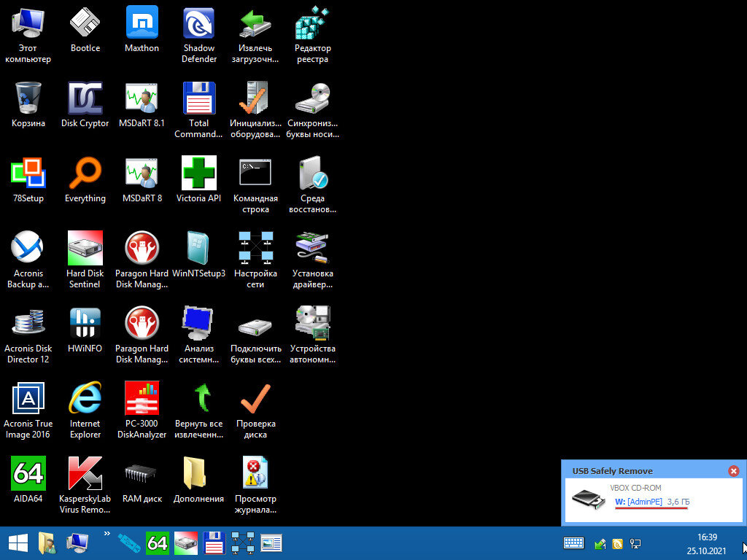The image size is (747, 560).
Task: Select the Извлечь загрузочн... desktop icon
Action: (255, 35)
